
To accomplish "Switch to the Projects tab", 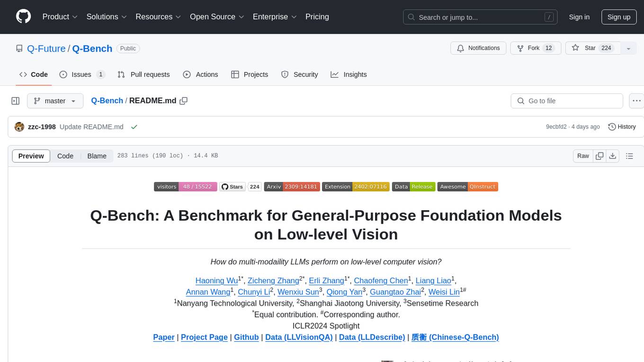I will click(250, 74).
